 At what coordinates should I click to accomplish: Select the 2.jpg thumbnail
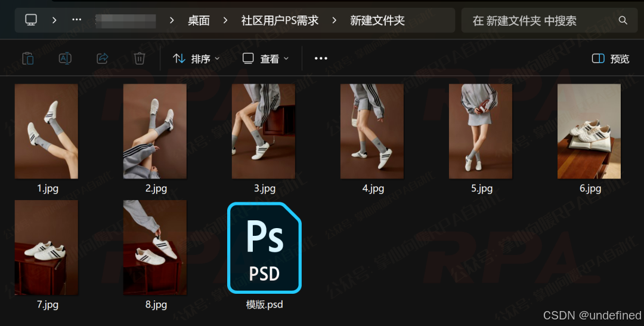(x=155, y=131)
